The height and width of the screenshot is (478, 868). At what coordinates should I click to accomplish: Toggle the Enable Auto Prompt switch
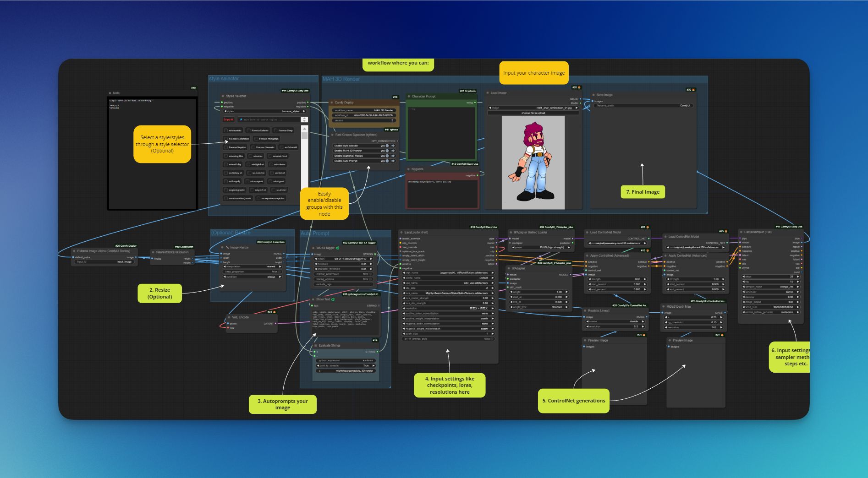(387, 161)
